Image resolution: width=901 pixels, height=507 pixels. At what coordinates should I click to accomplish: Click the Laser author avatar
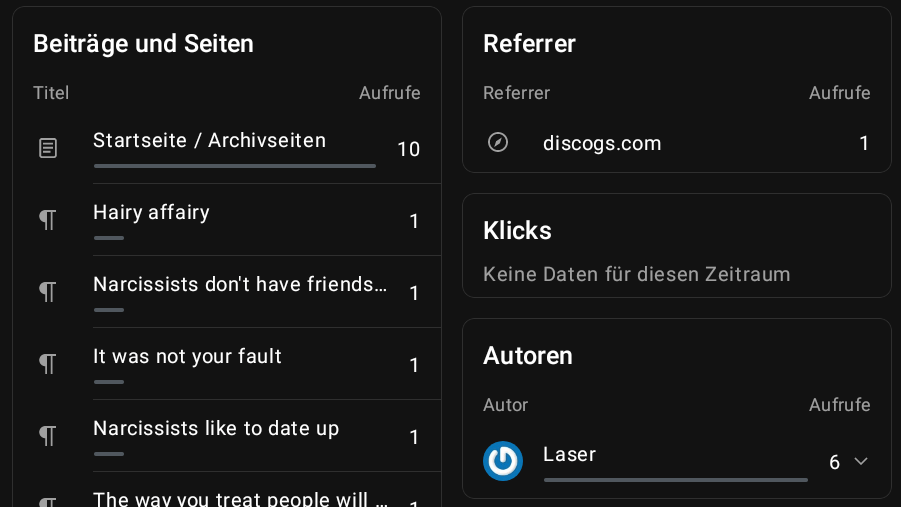tap(503, 461)
